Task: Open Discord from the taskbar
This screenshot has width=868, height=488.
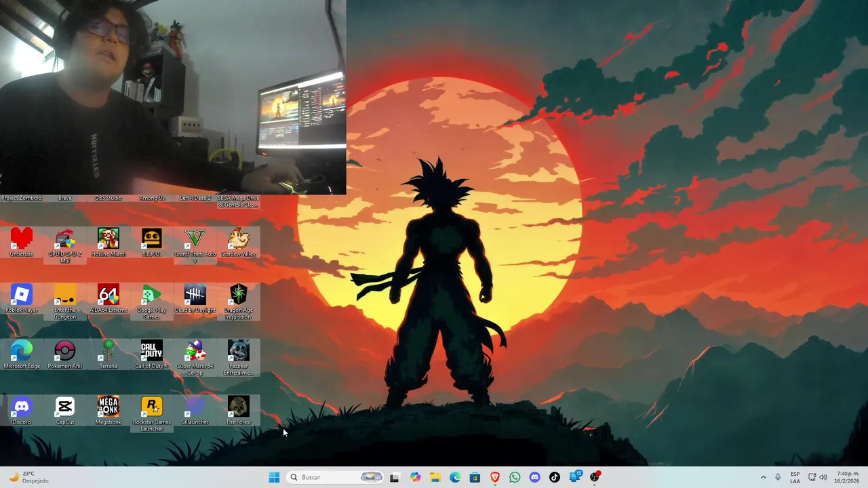Action: click(535, 477)
